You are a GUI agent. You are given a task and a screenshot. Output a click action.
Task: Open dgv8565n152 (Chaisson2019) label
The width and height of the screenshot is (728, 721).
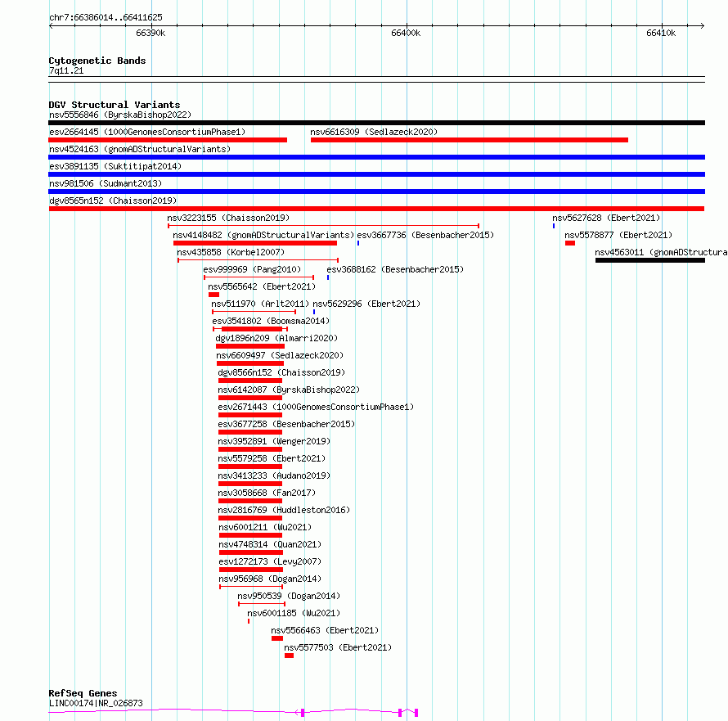(113, 201)
